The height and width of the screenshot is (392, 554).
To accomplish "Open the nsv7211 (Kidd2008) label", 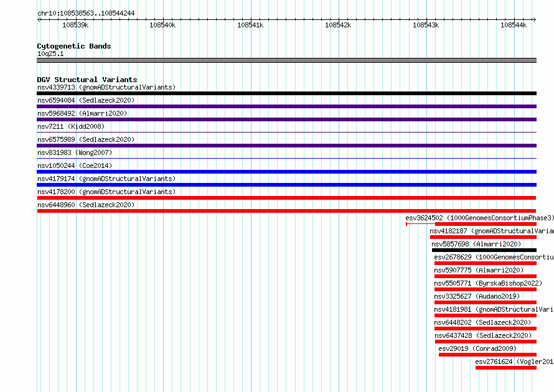I will click(71, 126).
